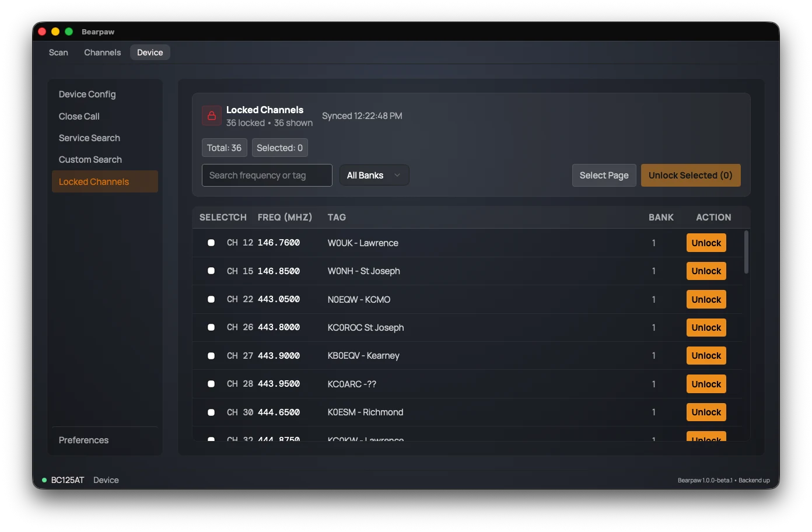The width and height of the screenshot is (812, 532).
Task: Open Preferences in the sidebar
Action: (x=105, y=440)
